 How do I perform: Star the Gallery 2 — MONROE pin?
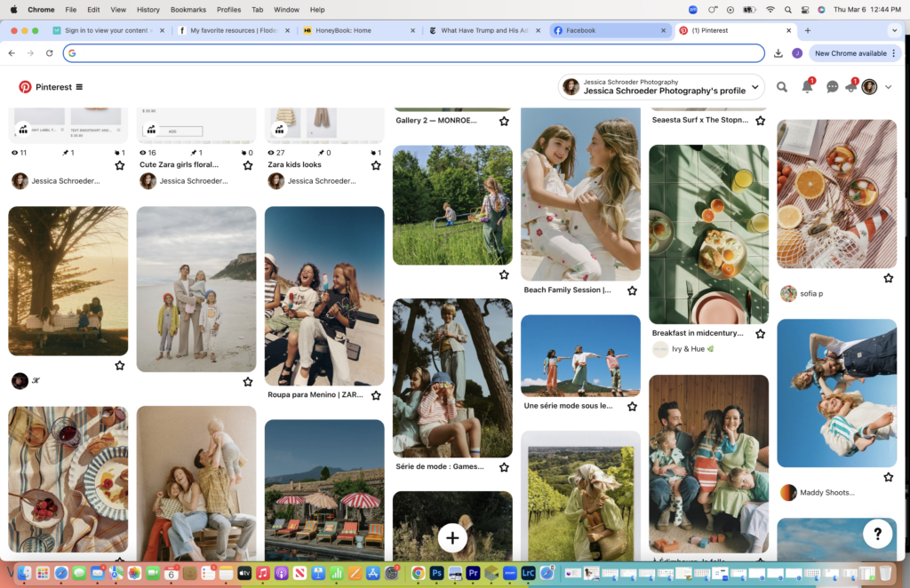click(x=504, y=121)
